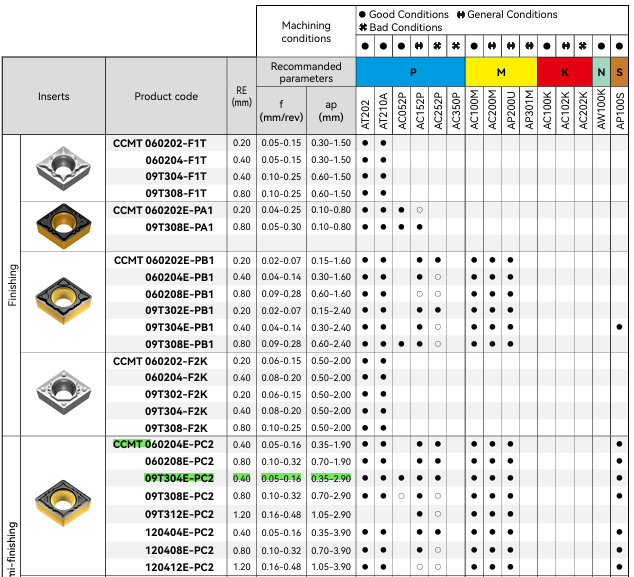
Task: Click the CCMT F1T insert image
Action: pyautogui.click(x=63, y=168)
